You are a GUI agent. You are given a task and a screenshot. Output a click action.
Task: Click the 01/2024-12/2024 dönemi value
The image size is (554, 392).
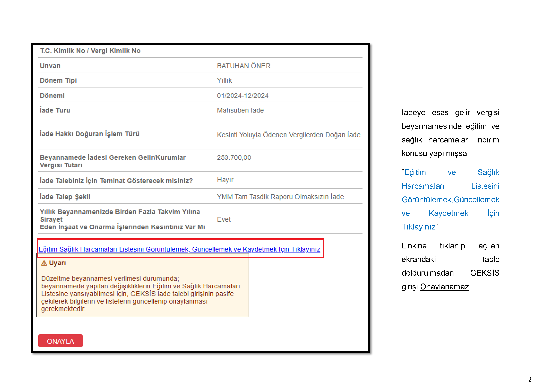click(x=243, y=96)
